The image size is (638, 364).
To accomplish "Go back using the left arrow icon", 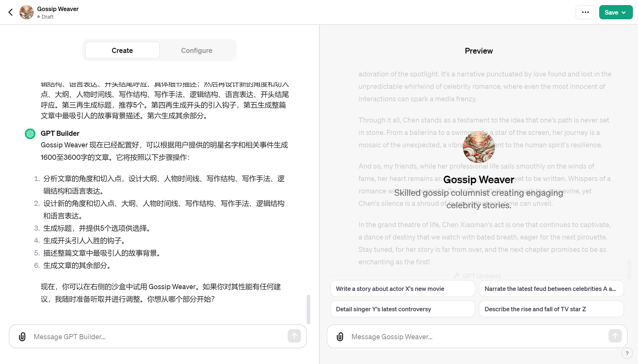I will click(x=10, y=12).
